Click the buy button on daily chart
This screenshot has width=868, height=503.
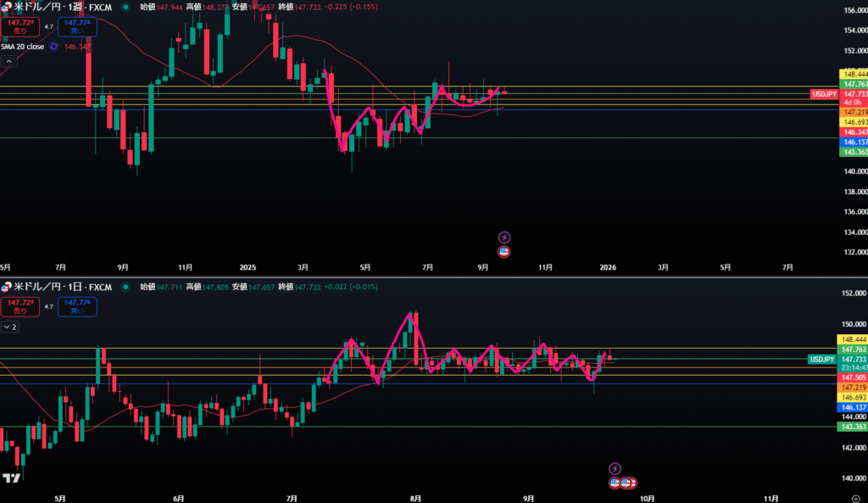[x=77, y=306]
